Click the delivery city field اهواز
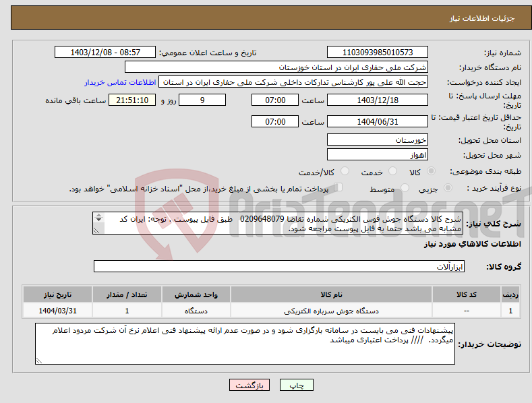 378,155
